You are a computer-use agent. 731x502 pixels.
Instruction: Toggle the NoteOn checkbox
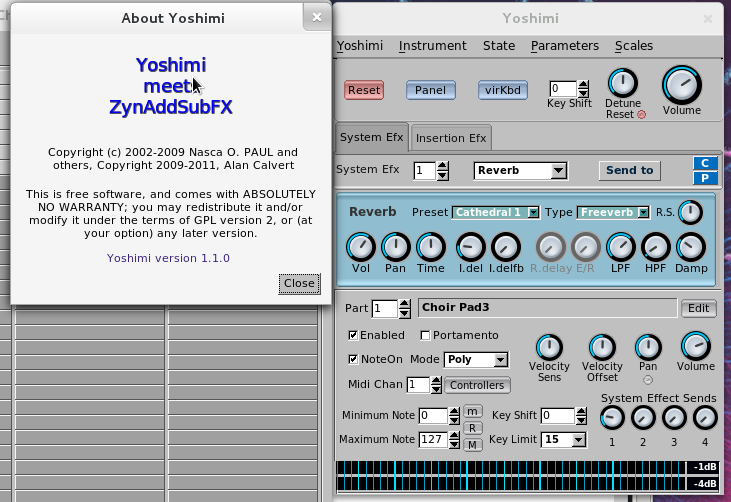353,359
